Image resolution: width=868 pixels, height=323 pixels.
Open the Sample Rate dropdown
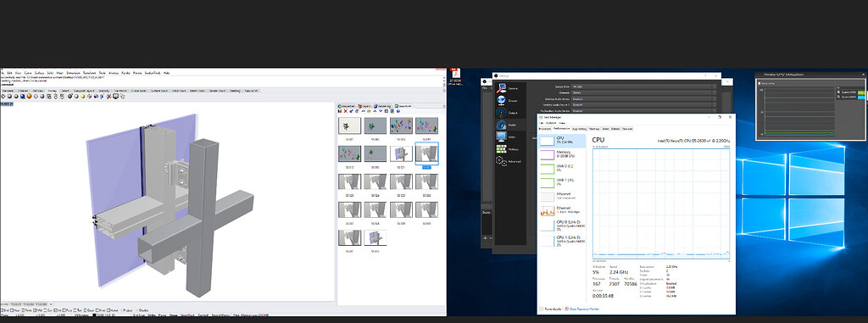[644, 86]
